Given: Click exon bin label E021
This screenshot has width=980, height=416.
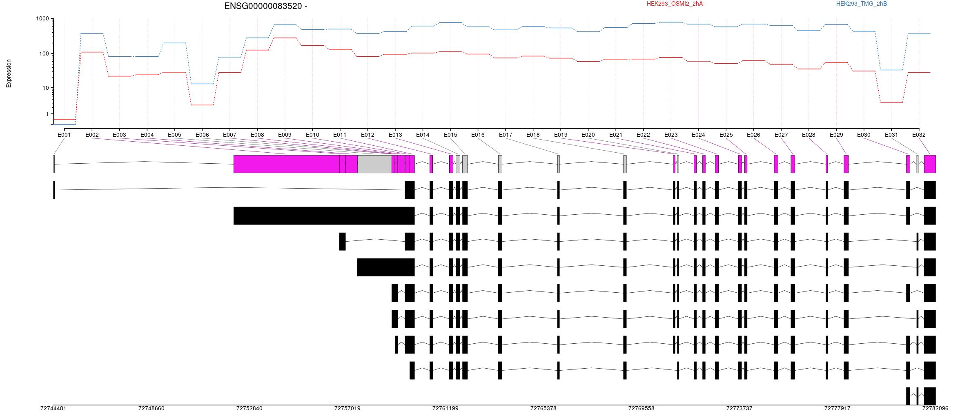Looking at the screenshot, I should point(616,135).
